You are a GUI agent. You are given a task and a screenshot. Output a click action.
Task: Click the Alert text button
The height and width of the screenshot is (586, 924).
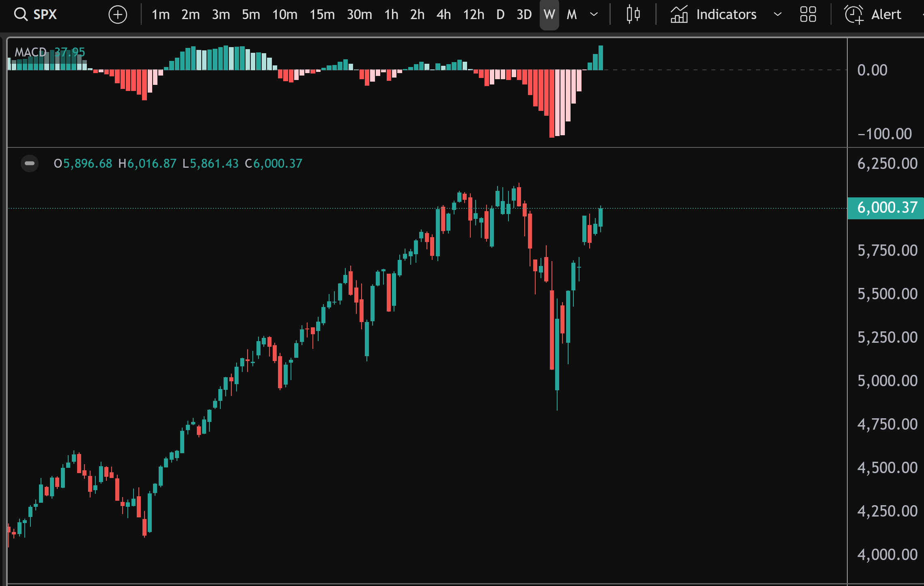[886, 15]
